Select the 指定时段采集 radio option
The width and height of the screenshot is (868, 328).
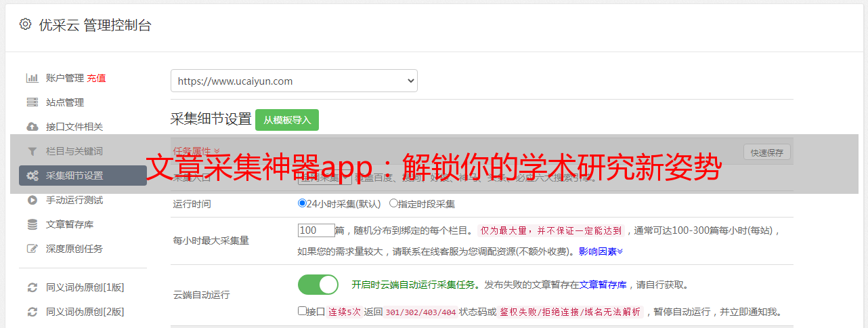point(393,203)
